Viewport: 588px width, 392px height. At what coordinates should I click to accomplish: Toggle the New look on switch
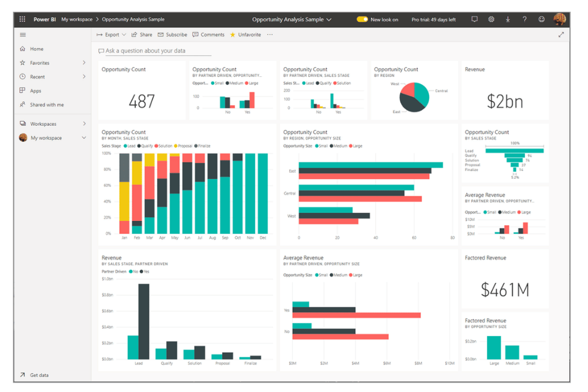362,19
